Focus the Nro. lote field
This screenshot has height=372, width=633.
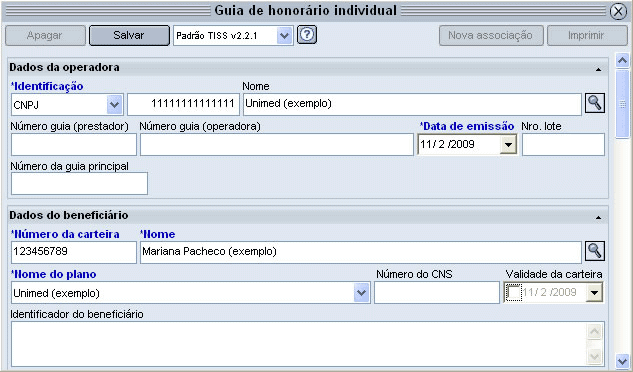pos(563,145)
